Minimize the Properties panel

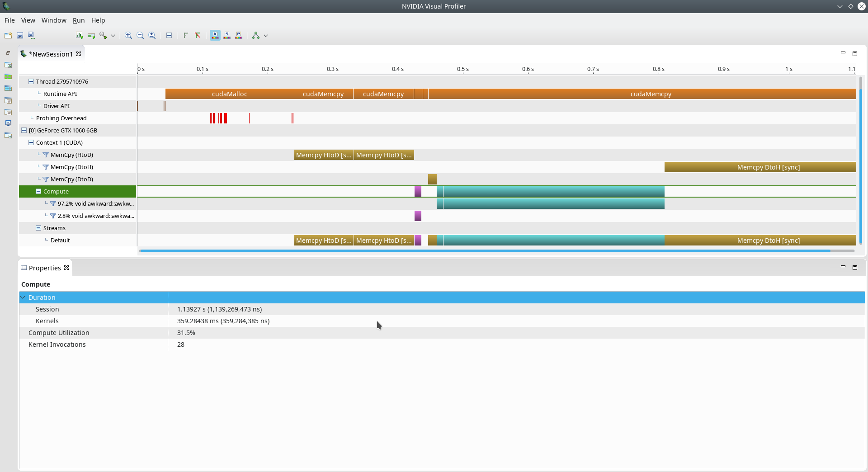(843, 267)
